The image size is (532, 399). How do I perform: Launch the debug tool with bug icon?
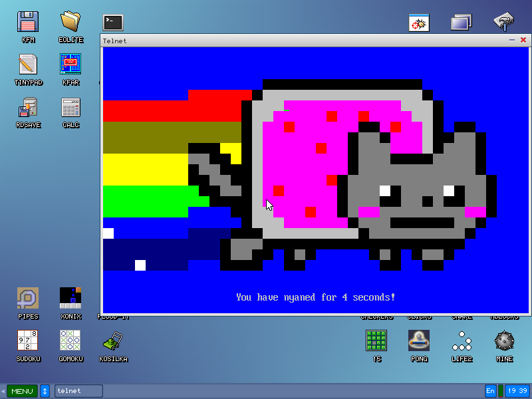coord(418,22)
